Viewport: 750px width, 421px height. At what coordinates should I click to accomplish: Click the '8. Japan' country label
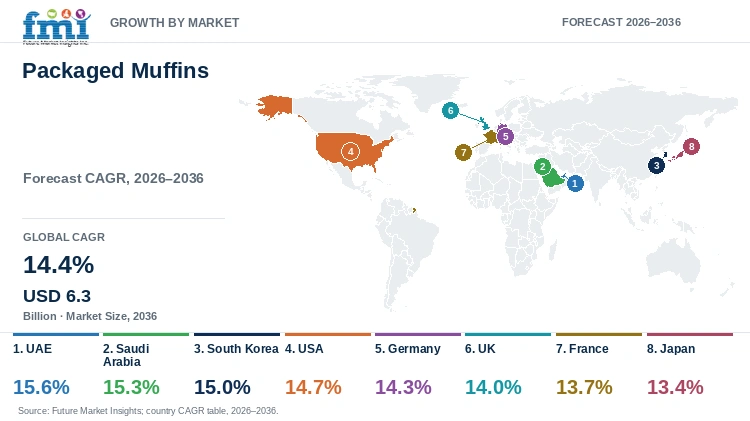(x=671, y=349)
